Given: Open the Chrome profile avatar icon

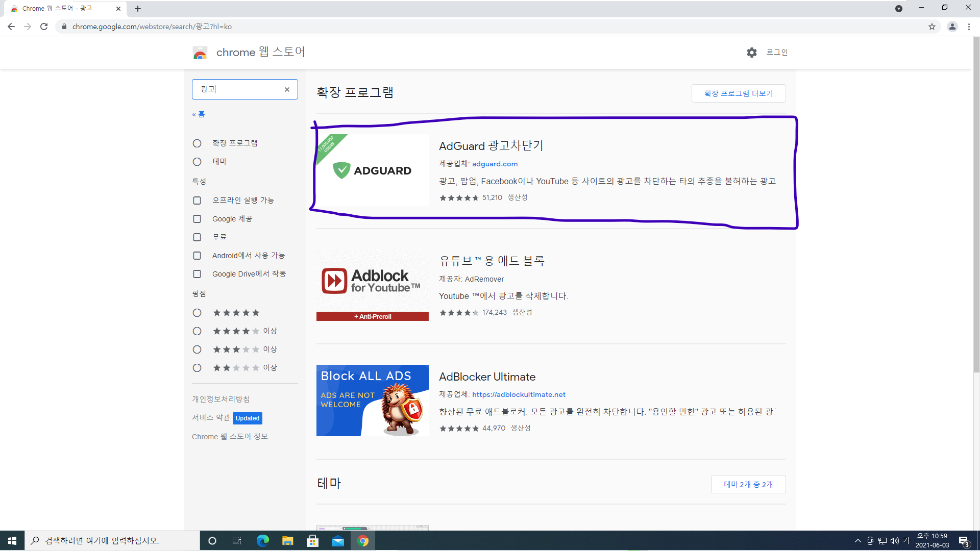Looking at the screenshot, I should pos(952,27).
